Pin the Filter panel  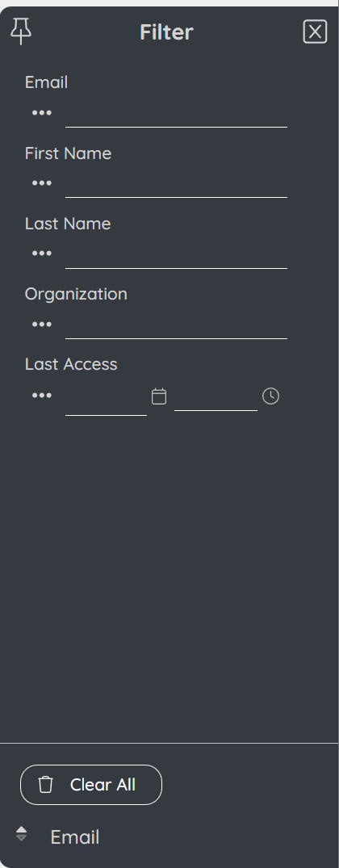[x=21, y=31]
